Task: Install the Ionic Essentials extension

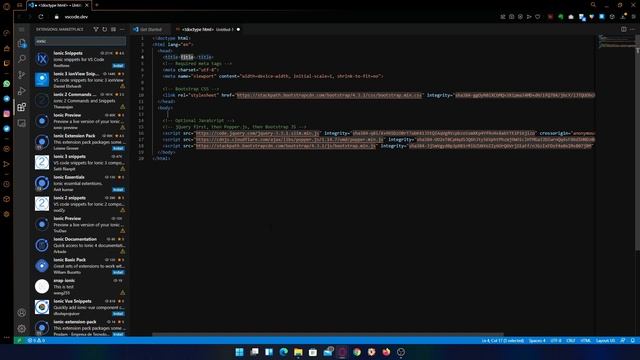Action: tap(118, 190)
